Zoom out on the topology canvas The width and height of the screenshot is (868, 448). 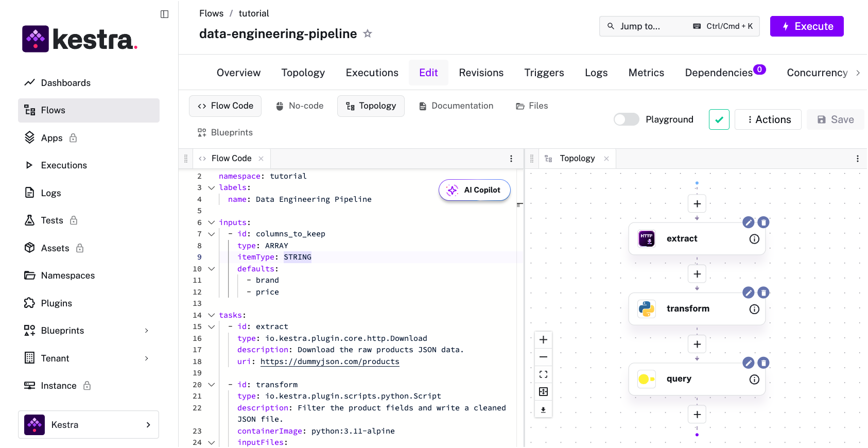543,357
